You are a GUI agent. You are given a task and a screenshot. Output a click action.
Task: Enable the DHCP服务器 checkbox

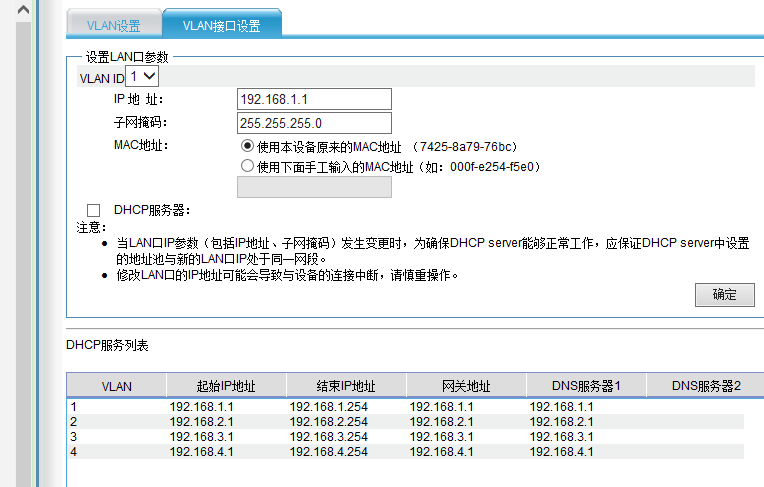click(93, 210)
